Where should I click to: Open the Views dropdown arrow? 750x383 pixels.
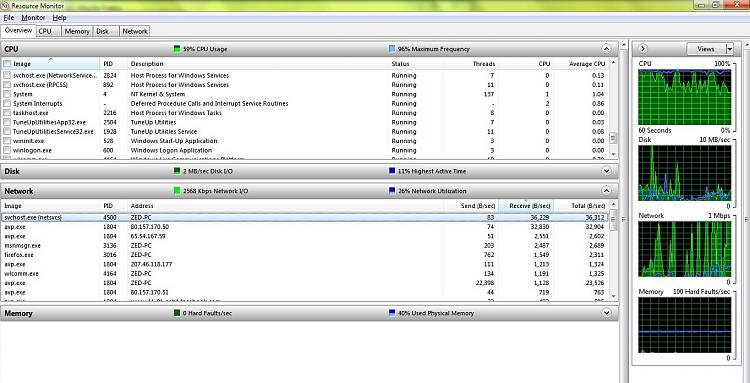729,49
